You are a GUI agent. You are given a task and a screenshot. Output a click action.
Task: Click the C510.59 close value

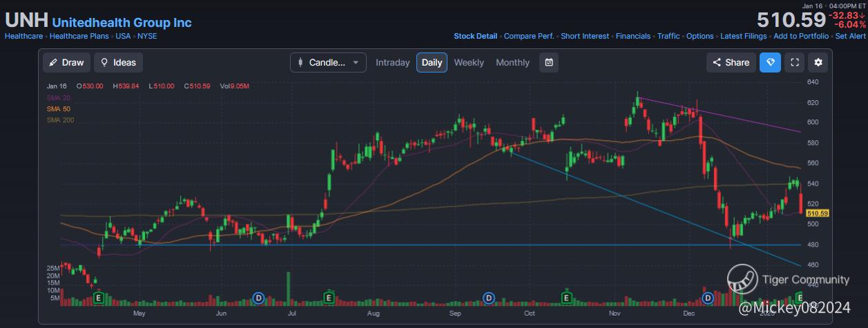(x=197, y=86)
